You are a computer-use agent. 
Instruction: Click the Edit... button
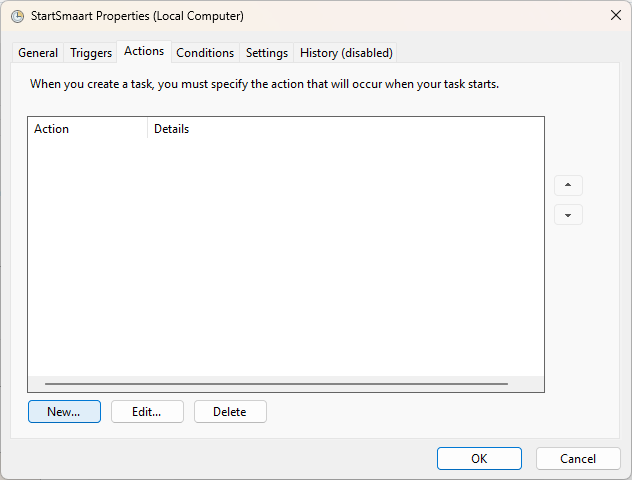click(x=147, y=411)
